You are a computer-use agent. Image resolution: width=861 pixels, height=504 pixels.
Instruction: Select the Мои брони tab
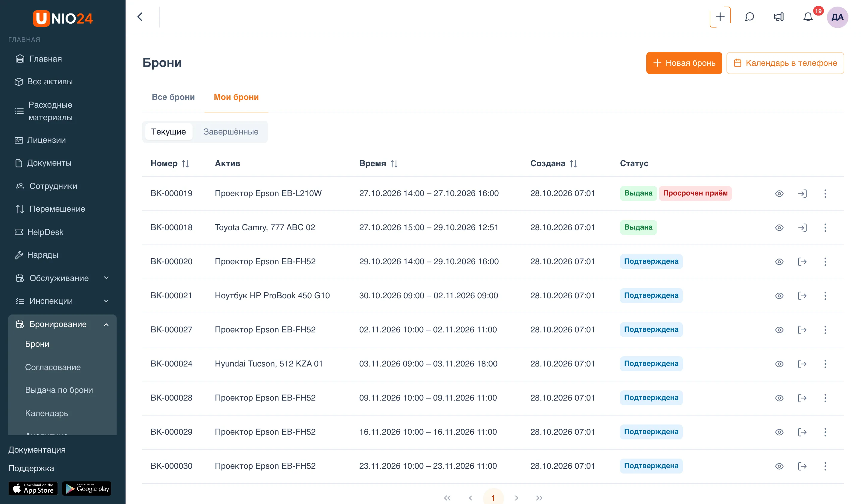[236, 97]
